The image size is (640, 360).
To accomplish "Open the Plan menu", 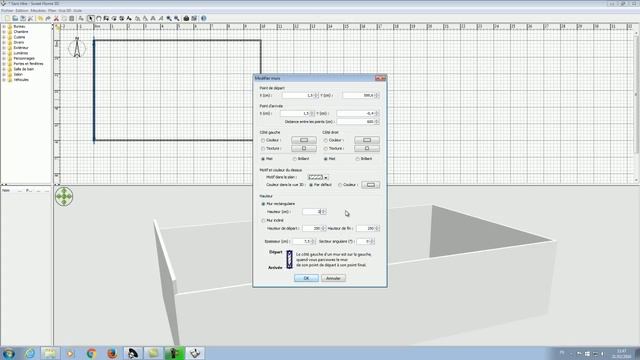I will tap(52, 11).
